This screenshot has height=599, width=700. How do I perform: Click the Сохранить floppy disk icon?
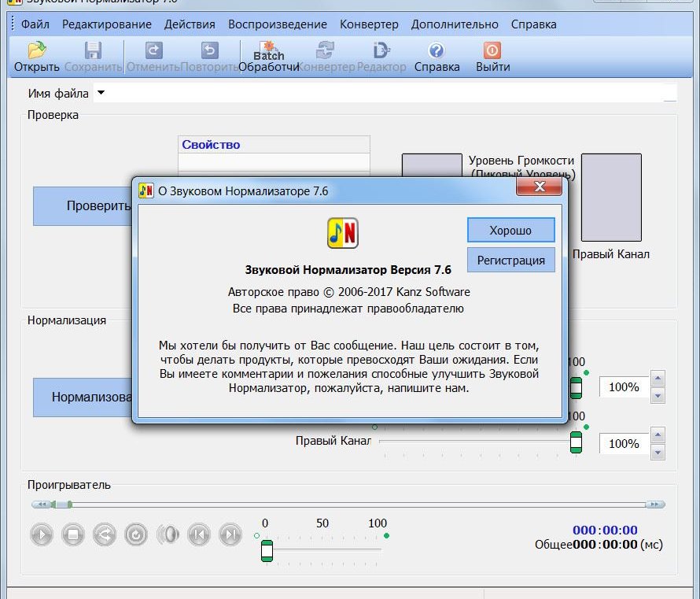click(x=93, y=50)
